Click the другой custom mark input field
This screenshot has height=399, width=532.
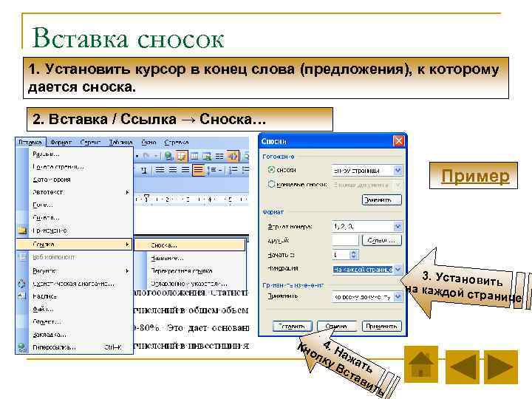tap(345, 240)
